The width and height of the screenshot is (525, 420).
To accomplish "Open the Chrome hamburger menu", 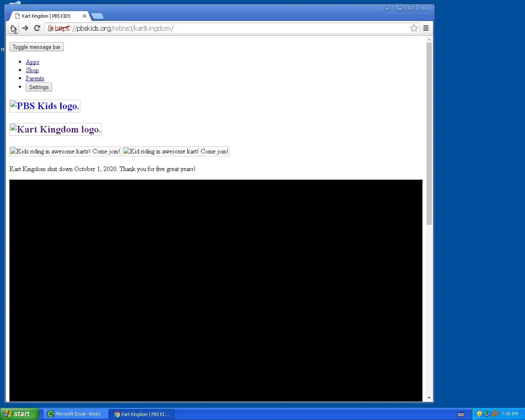I will tap(426, 28).
